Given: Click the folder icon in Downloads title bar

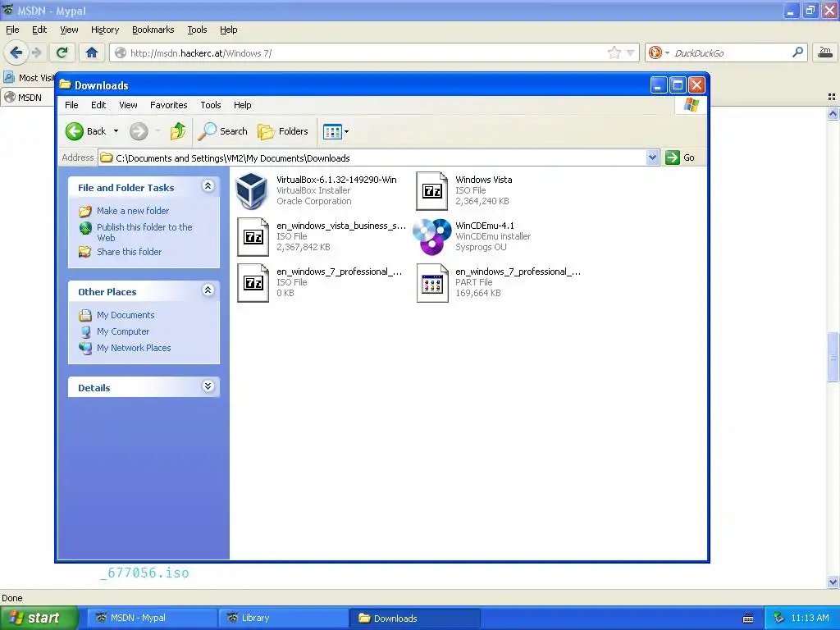Looking at the screenshot, I should 65,84.
